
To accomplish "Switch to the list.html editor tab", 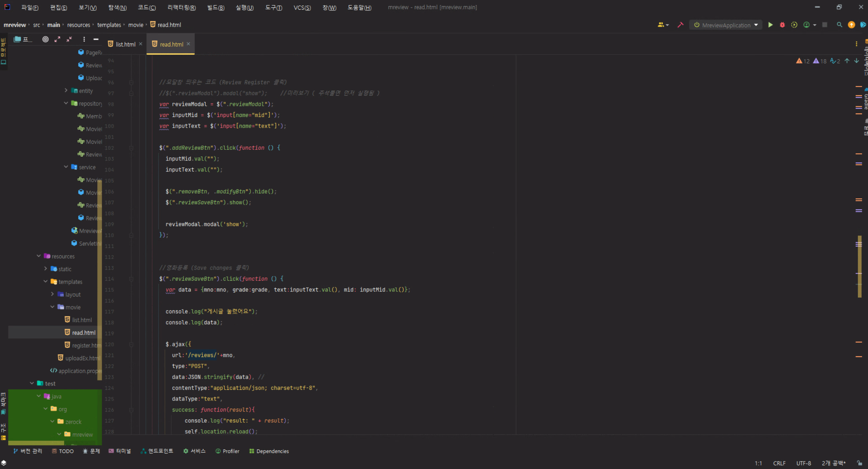I will point(125,44).
